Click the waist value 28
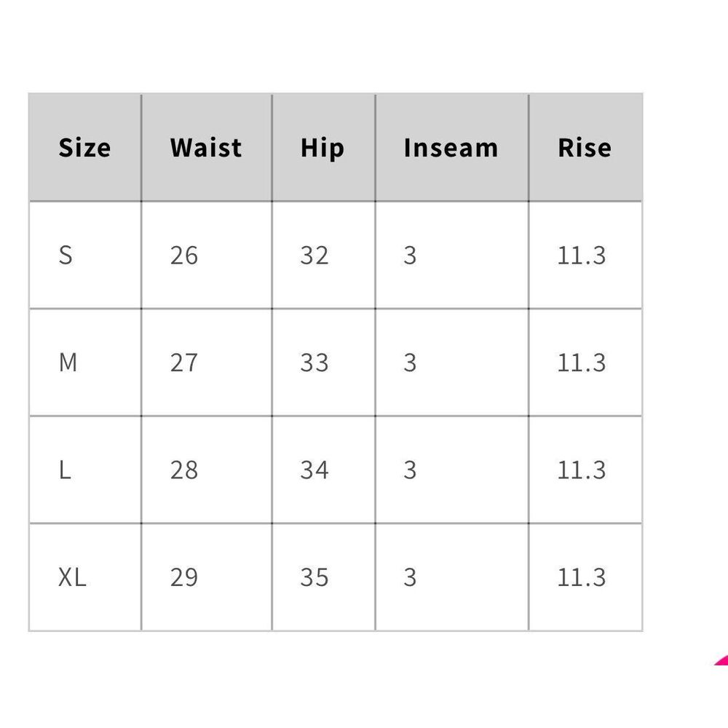The width and height of the screenshot is (728, 728). tap(184, 470)
